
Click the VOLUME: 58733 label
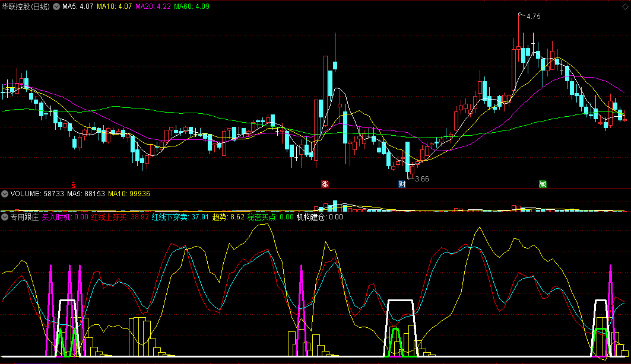37,194
